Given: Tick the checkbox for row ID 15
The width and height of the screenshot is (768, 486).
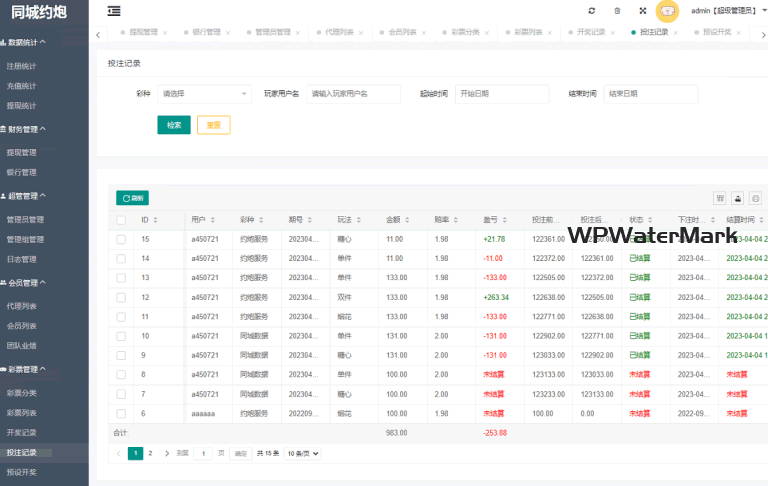Looking at the screenshot, I should click(x=121, y=239).
